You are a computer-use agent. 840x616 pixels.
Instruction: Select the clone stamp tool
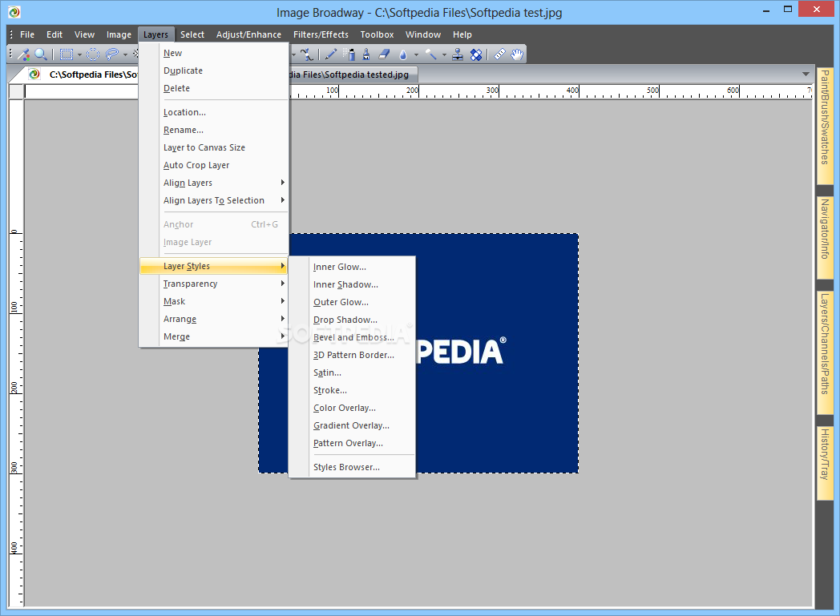[458, 54]
